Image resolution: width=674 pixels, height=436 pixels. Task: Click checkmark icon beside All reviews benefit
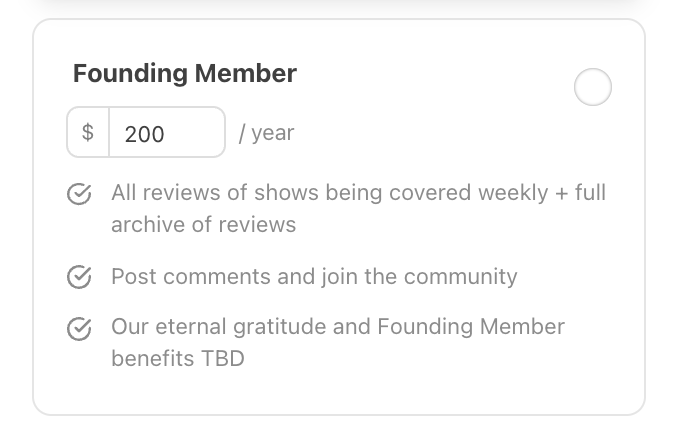pyautogui.click(x=79, y=193)
